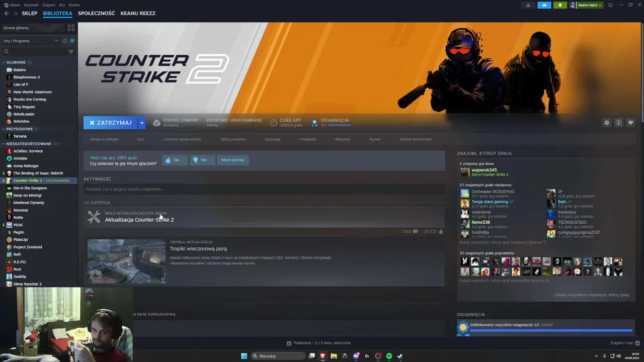Go forward with the navigation arrow

tap(16, 14)
